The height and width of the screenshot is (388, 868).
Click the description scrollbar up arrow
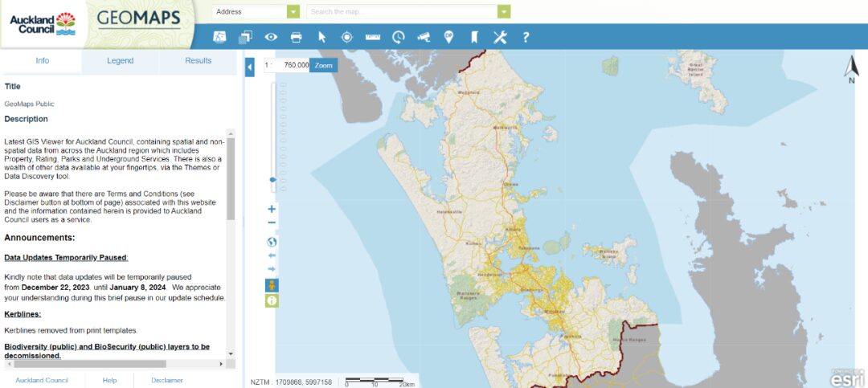[x=231, y=133]
